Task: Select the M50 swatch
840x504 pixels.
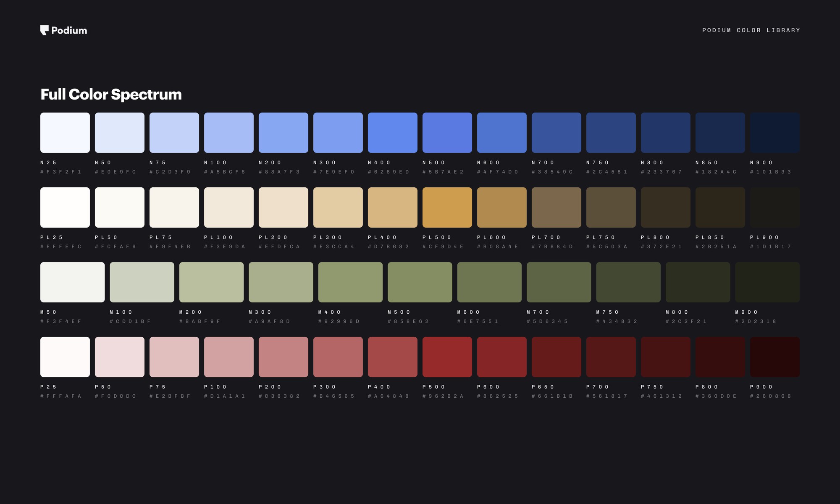Action: pos(73,282)
